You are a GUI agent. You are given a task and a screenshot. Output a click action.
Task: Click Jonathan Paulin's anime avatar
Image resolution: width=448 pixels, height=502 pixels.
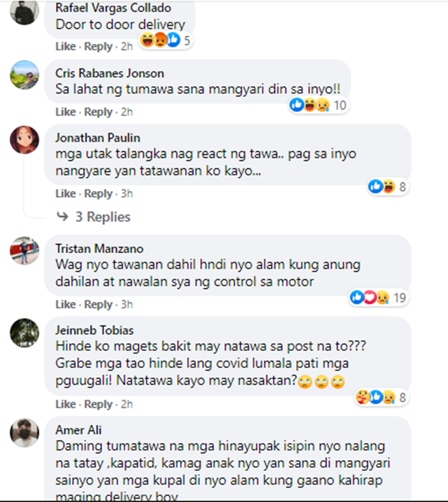coord(24,140)
